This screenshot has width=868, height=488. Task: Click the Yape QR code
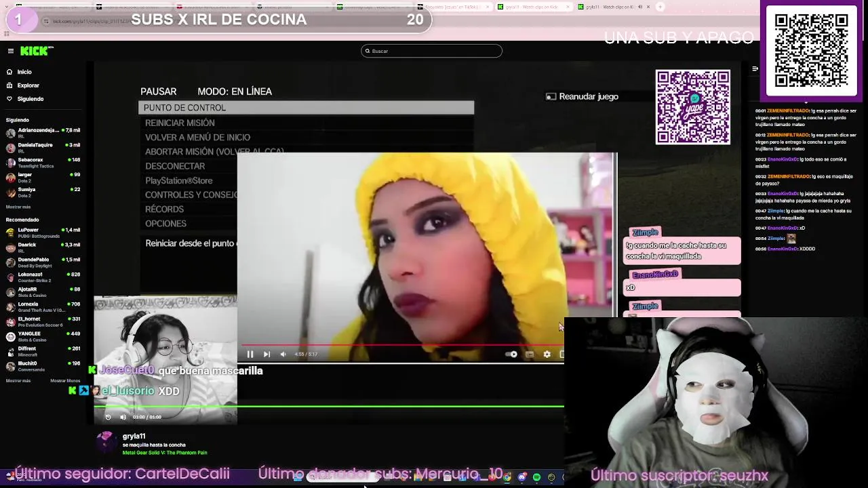[693, 107]
